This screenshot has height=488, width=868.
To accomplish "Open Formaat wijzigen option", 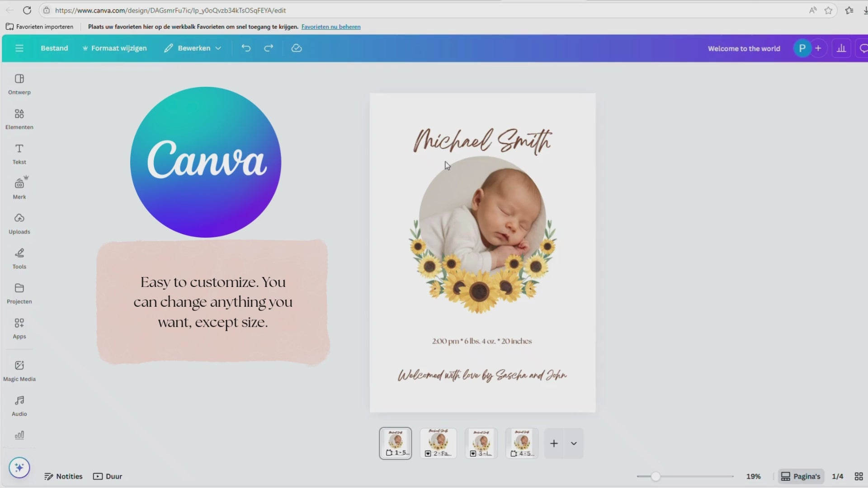I will tap(114, 48).
